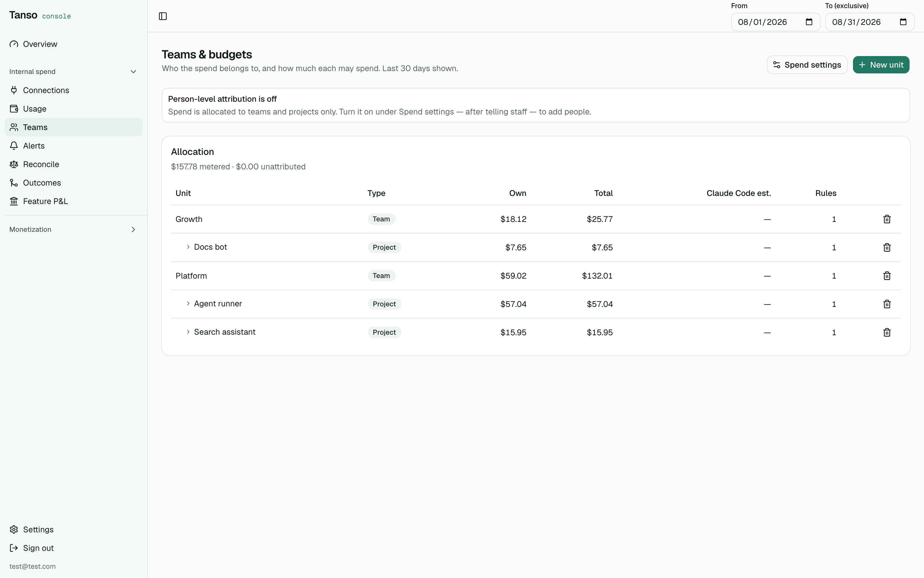The width and height of the screenshot is (924, 578).
Task: Expand the Docs bot row chevron
Action: coord(188,247)
